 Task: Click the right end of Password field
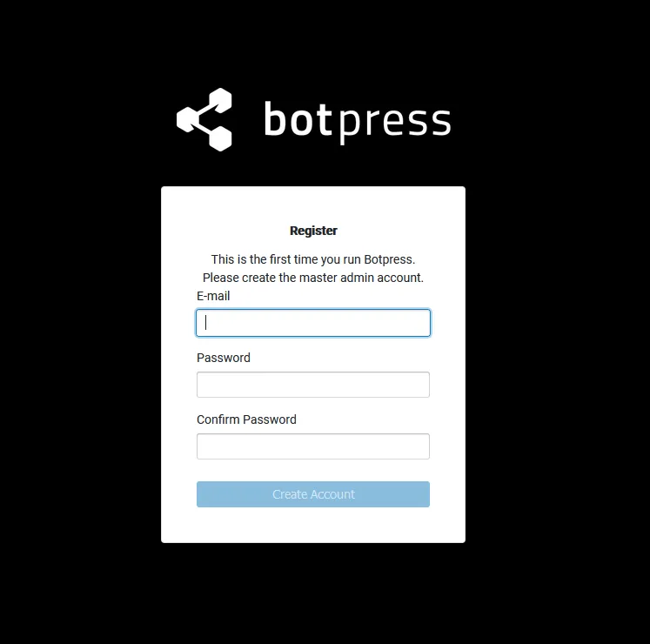click(421, 385)
